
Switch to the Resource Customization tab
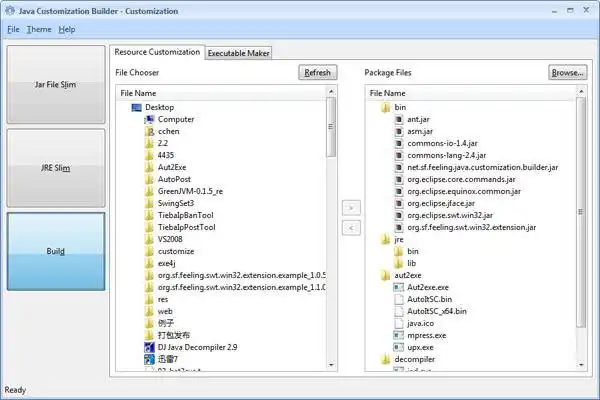click(157, 52)
